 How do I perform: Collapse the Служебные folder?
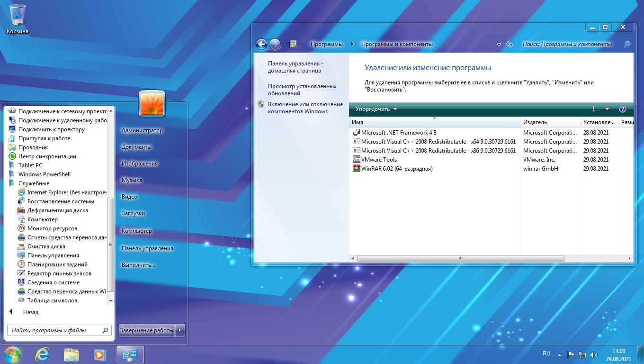tap(29, 183)
